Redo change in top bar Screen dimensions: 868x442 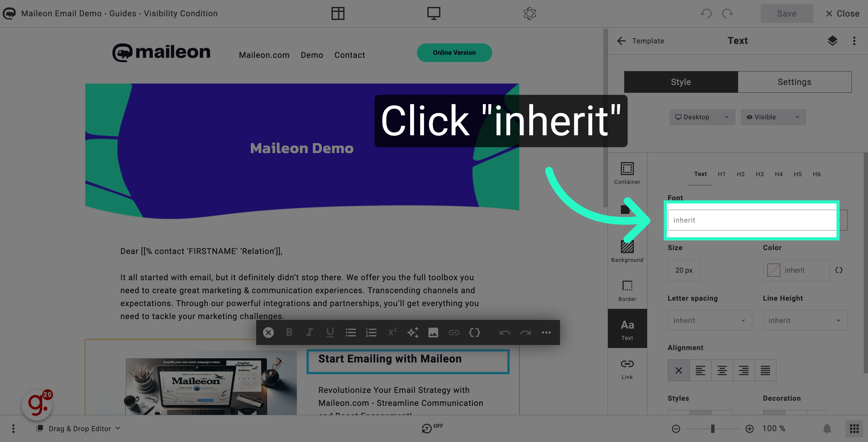728,14
